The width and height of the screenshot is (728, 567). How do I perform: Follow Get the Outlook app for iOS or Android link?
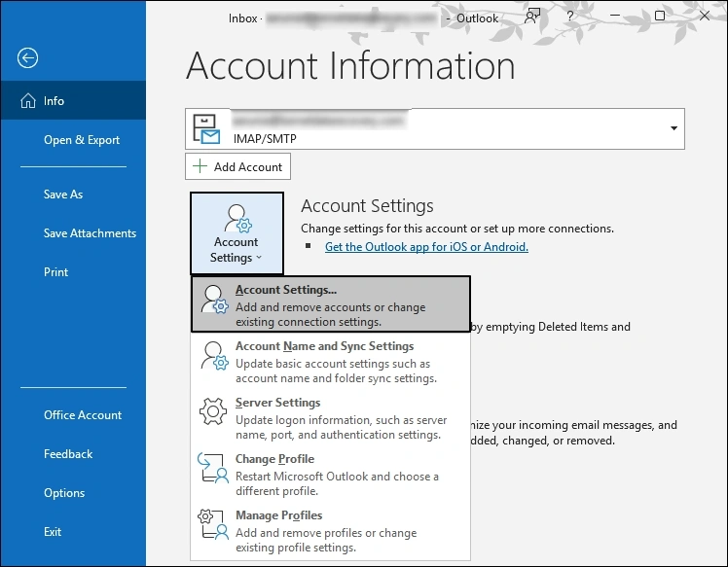pos(426,247)
